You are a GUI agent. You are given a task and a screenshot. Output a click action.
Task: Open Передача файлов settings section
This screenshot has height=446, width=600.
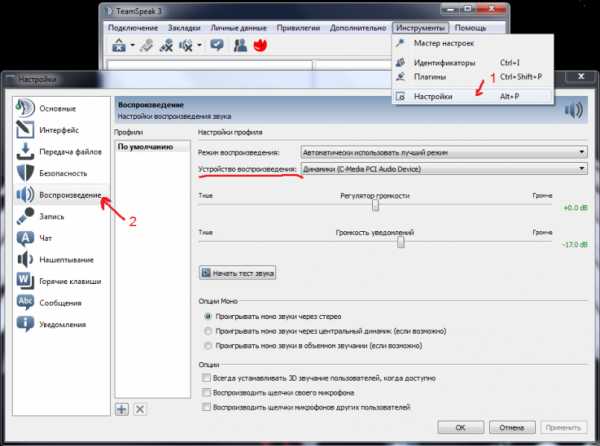pyautogui.click(x=61, y=152)
